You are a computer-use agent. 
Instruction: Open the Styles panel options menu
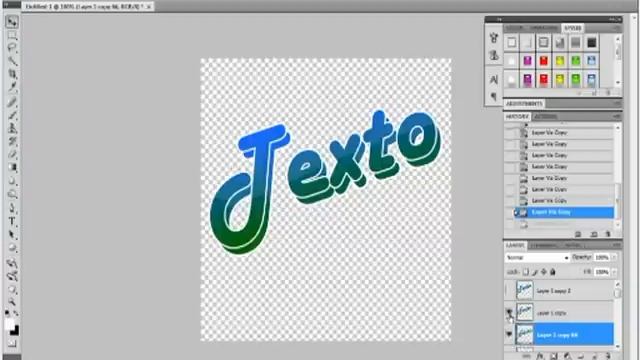pos(617,28)
